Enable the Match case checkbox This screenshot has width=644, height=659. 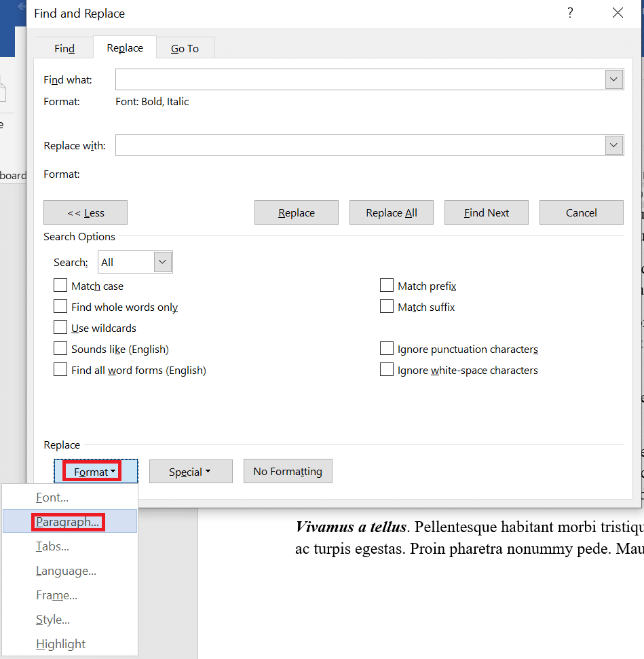coord(60,285)
